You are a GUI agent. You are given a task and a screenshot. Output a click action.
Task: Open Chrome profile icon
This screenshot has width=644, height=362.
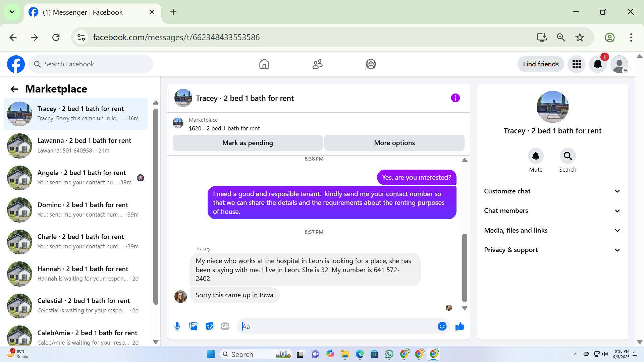coord(609,37)
